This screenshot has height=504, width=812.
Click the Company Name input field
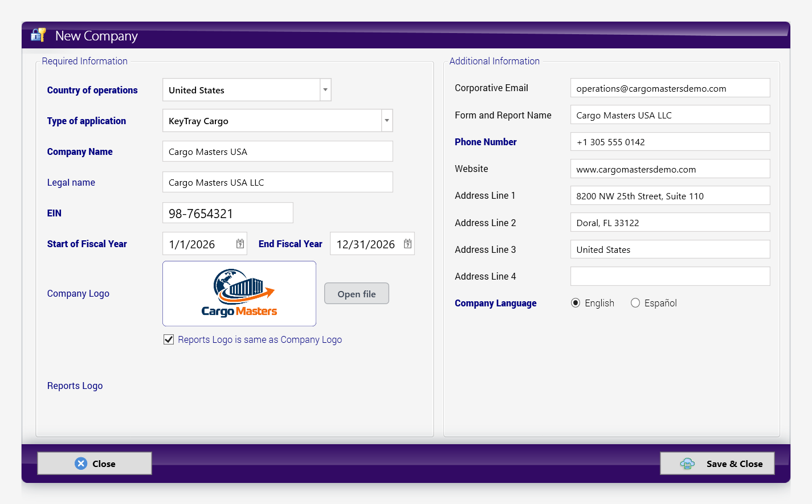pyautogui.click(x=278, y=151)
